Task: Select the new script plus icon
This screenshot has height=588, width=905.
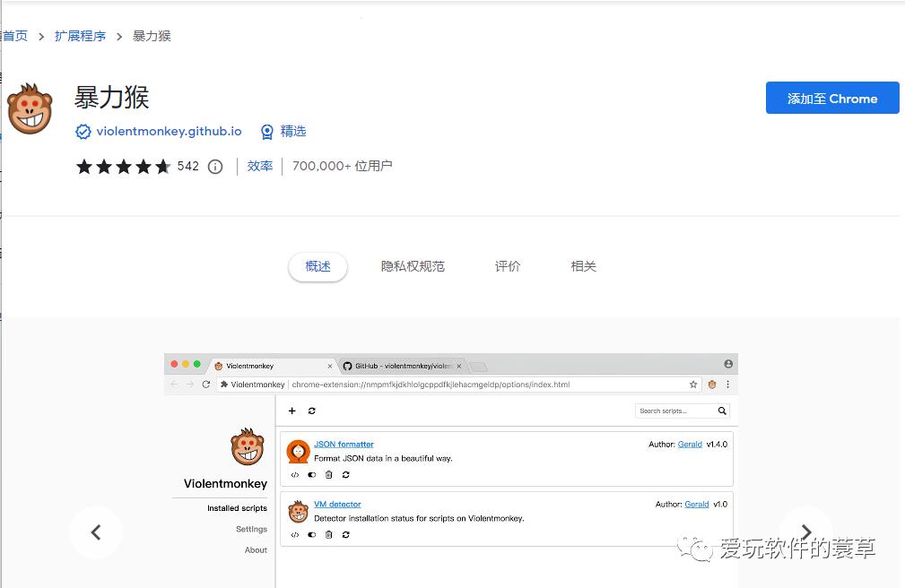Action: coord(292,411)
